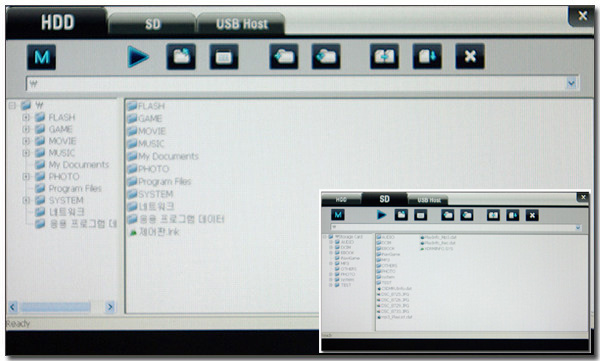Image resolution: width=600 pixels, height=361 pixels.
Task: Click the tree scrollbar right arrow
Action: tap(110, 307)
